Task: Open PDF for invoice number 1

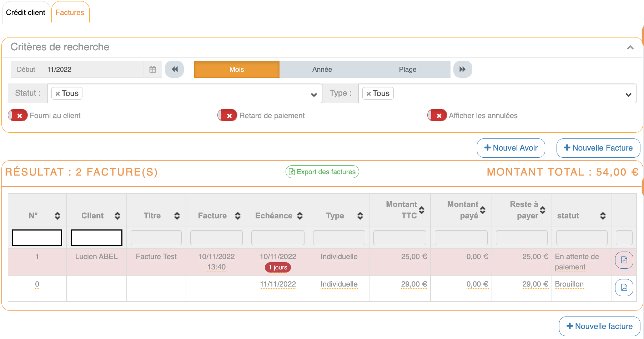Action: [x=624, y=260]
